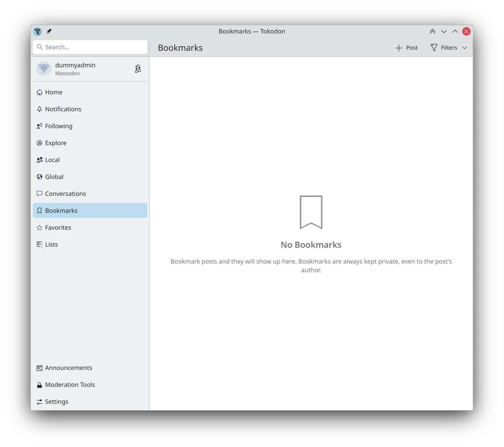The image size is (504, 447).
Task: Open Favorites in sidebar
Action: click(x=90, y=228)
